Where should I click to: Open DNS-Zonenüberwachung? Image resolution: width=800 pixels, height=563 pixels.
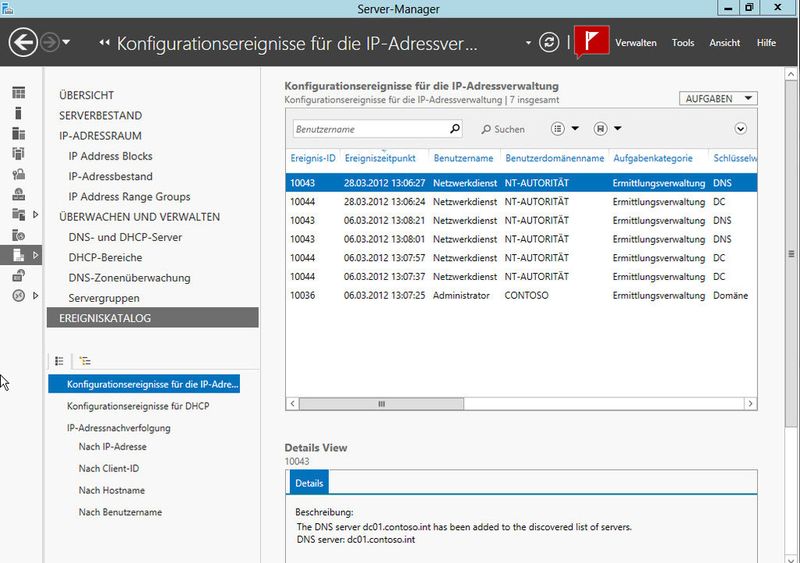129,278
